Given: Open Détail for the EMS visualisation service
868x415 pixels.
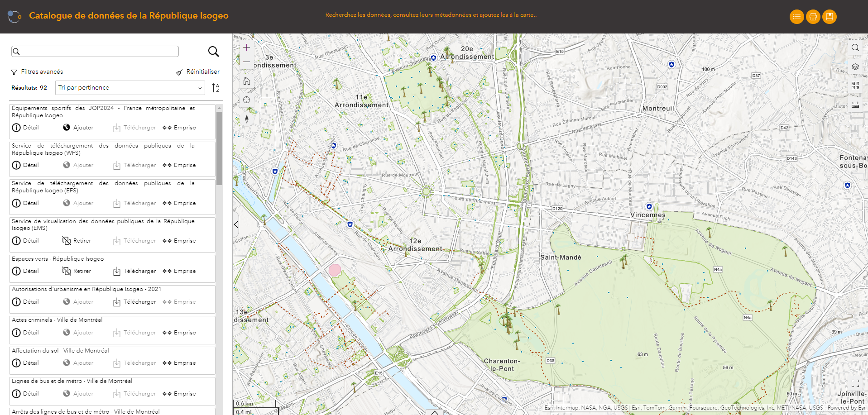Looking at the screenshot, I should coord(25,241).
